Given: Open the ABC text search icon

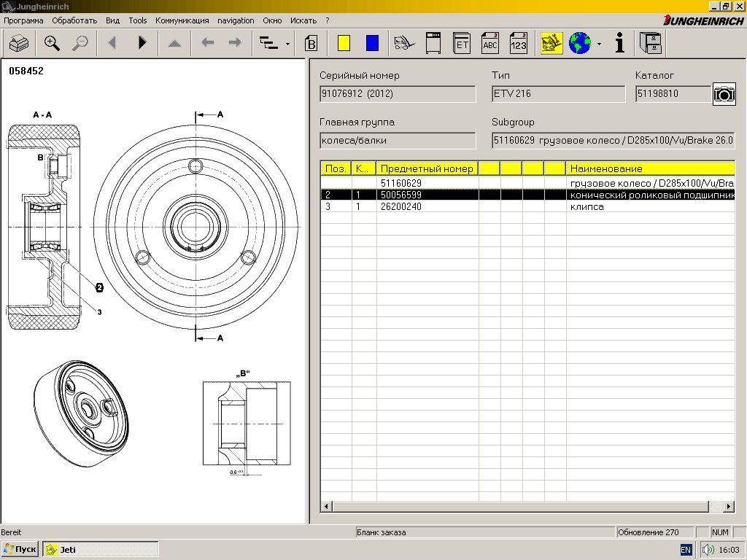Looking at the screenshot, I should [489, 43].
